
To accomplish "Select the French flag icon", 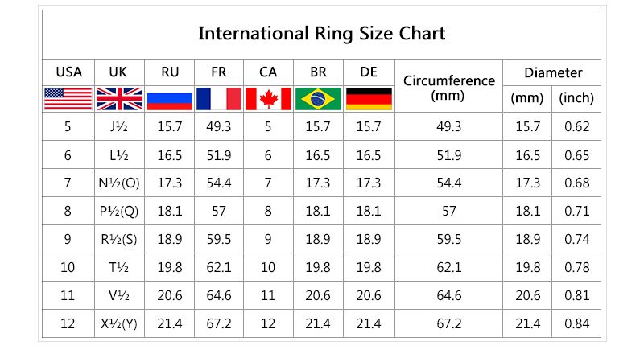I will pyautogui.click(x=219, y=98).
